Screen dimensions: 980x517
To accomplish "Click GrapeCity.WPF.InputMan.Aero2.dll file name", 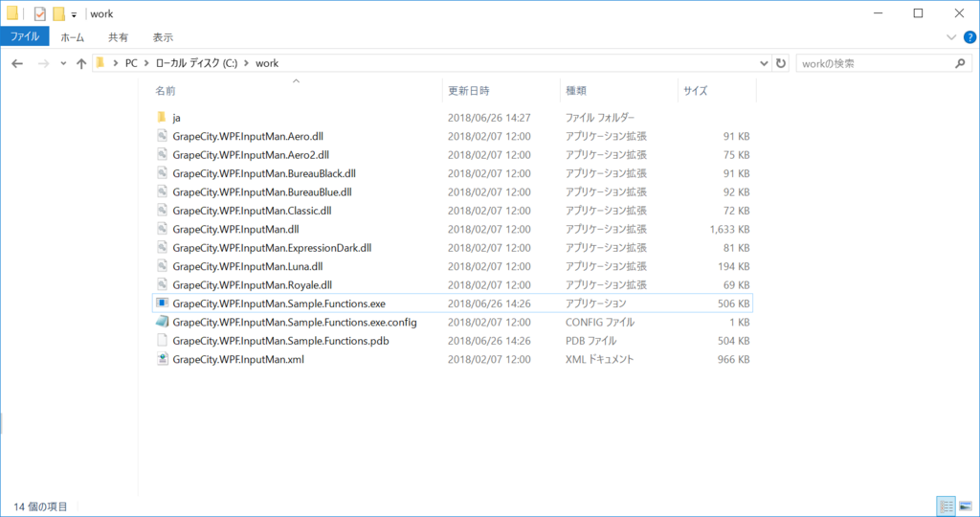I will coord(251,154).
